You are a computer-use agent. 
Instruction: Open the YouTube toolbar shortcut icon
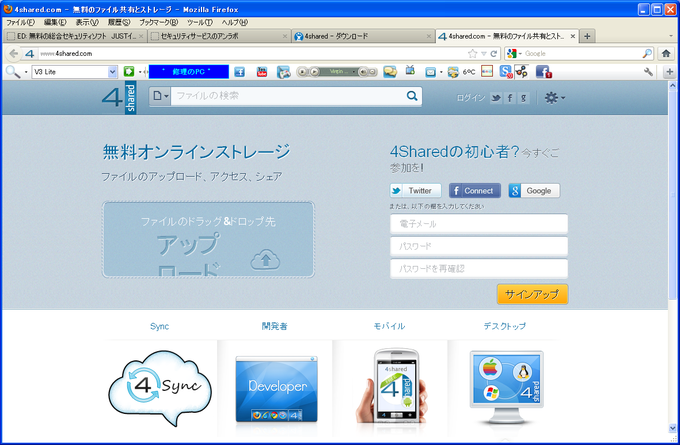pos(262,72)
